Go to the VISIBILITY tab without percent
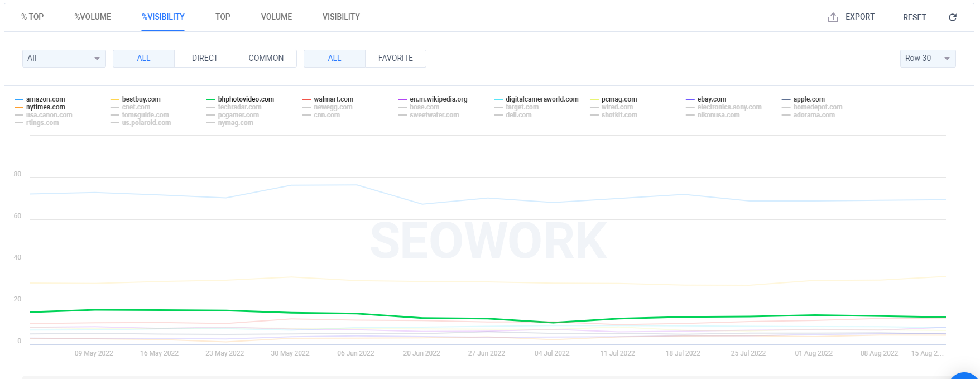The height and width of the screenshot is (379, 980). click(x=341, y=17)
